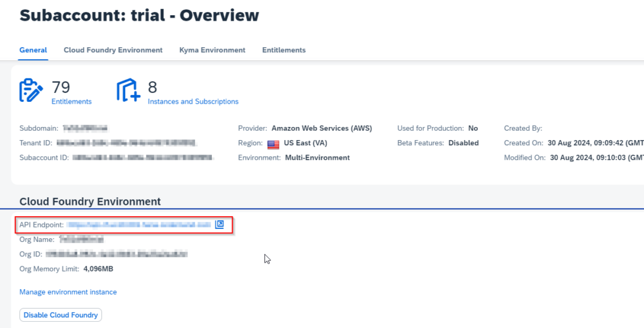The width and height of the screenshot is (644, 328).
Task: Select the Used for Production value No
Action: coord(473,128)
